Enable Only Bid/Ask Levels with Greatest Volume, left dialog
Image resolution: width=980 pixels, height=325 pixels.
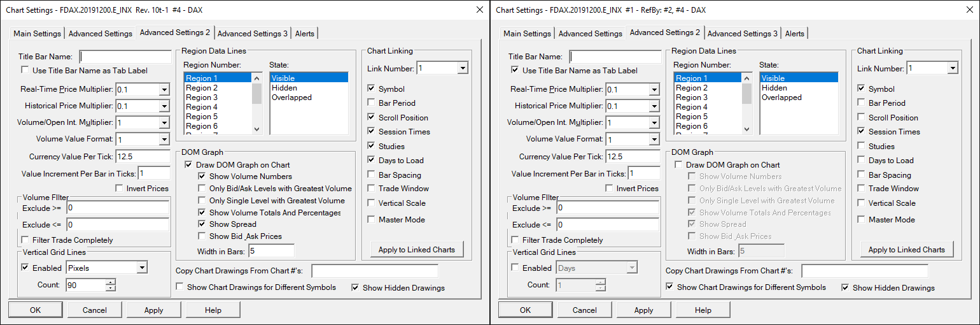202,189
